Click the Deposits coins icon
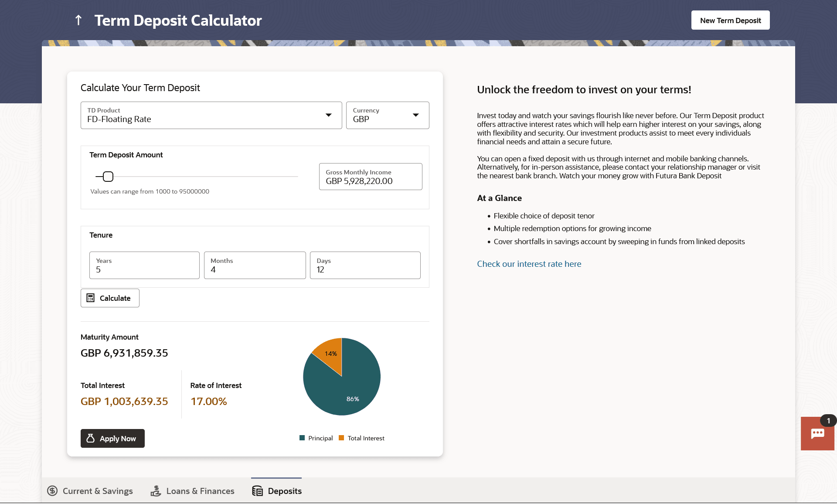This screenshot has width=837, height=504. tap(258, 491)
